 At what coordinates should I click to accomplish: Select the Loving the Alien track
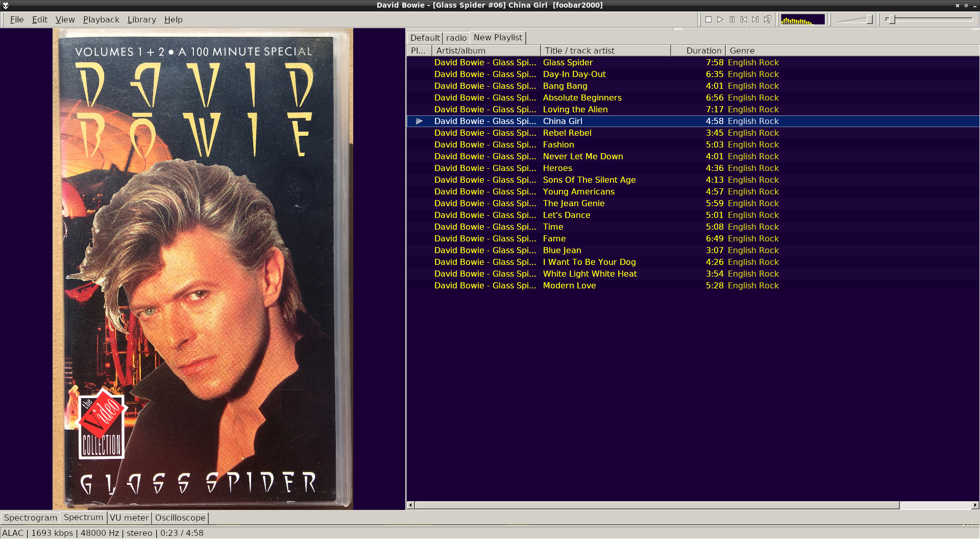[x=575, y=109]
